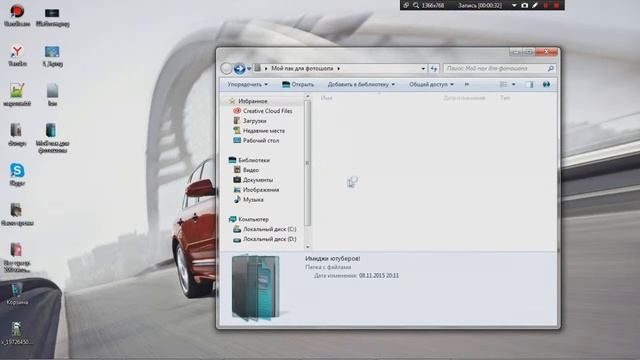
Task: Change the view with the view mode icon
Action: [x=503, y=84]
